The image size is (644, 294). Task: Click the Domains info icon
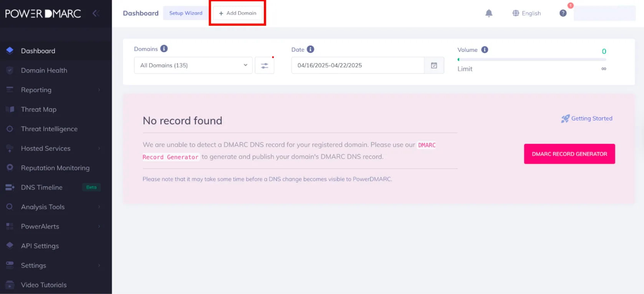164,49
